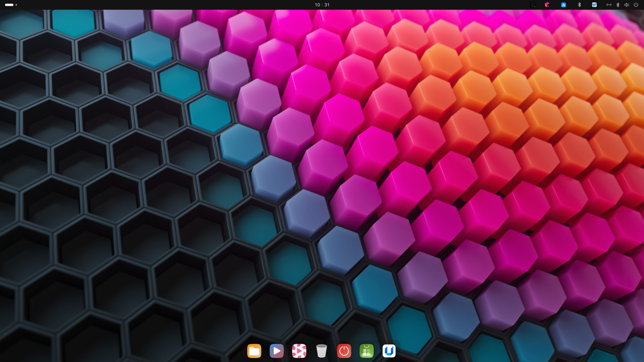
Task: Open the butterfly-logo tray app icon
Action: (x=594, y=5)
